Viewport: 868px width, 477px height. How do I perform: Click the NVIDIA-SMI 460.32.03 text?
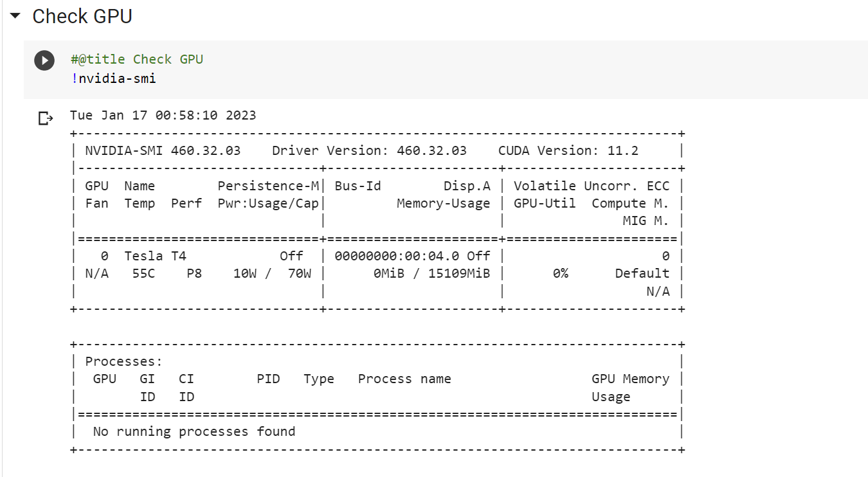tap(163, 151)
